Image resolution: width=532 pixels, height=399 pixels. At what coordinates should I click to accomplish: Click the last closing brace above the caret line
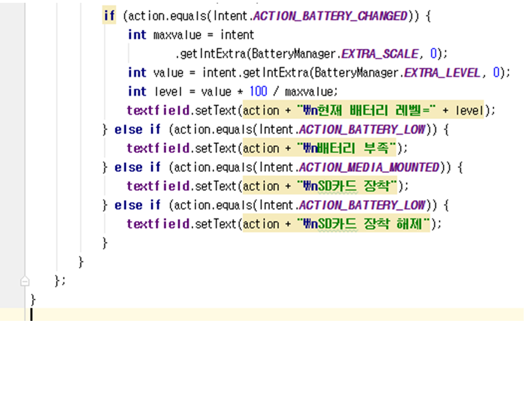pyautogui.click(x=33, y=299)
